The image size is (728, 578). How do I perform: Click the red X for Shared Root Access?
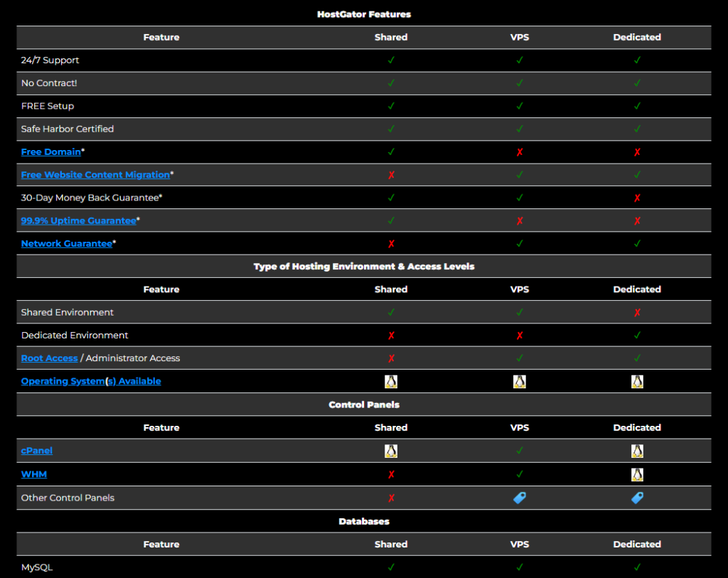click(392, 358)
